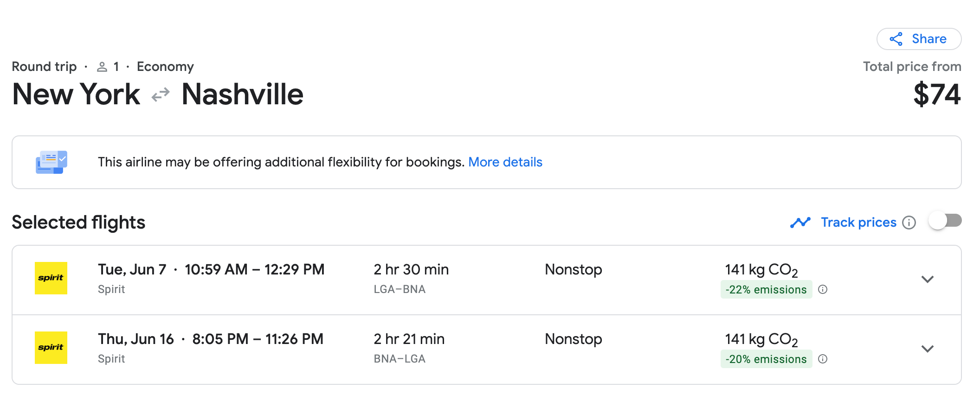The image size is (980, 395).
Task: Click the -22% emissions badge
Action: tap(766, 290)
